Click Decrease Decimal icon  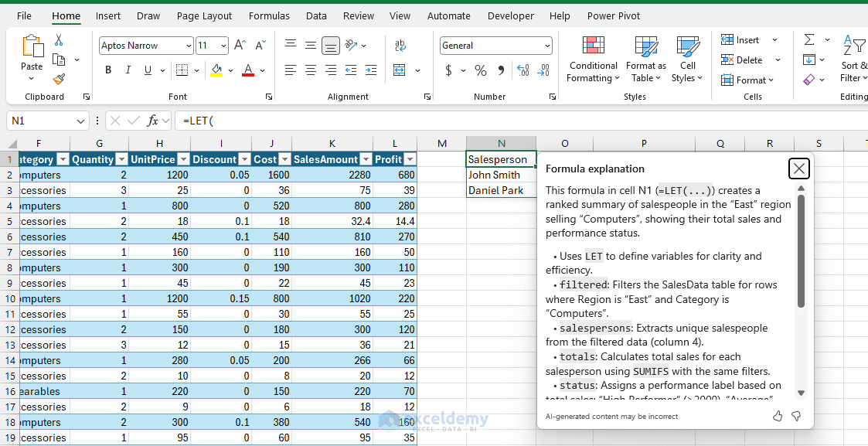[x=543, y=70]
